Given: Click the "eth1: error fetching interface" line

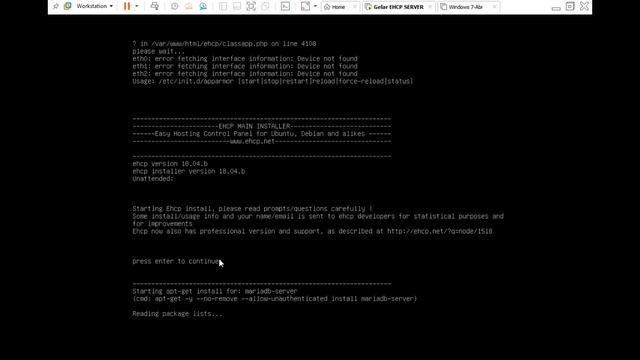Looking at the screenshot, I should [x=245, y=66].
